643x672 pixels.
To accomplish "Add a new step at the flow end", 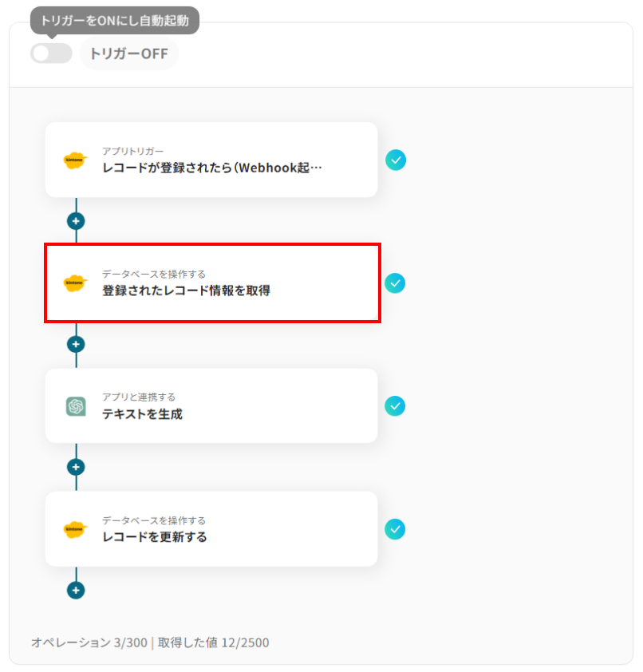I will click(x=76, y=591).
